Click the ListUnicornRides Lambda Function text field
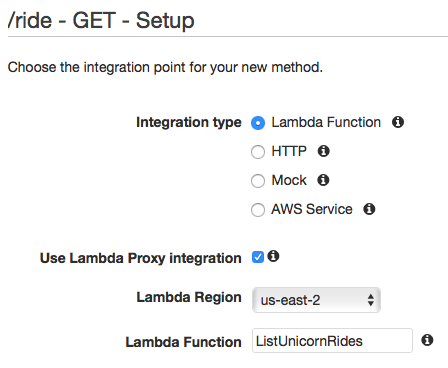Viewport: 448px width, 368px height. pos(332,341)
